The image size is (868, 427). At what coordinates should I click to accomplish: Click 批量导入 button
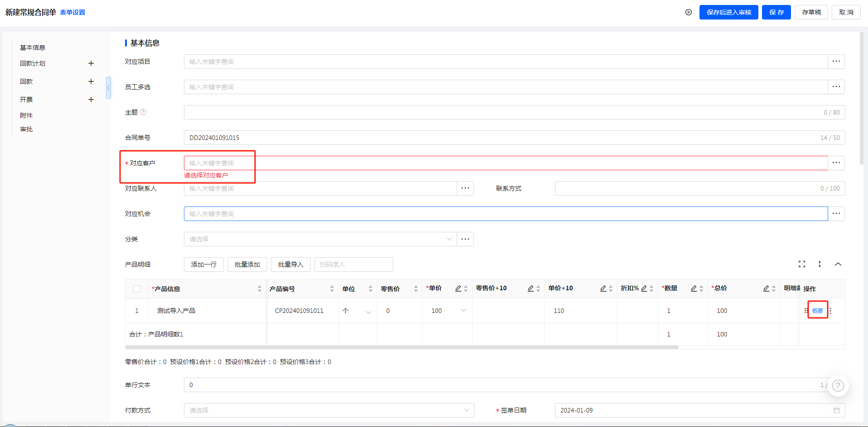pos(291,264)
